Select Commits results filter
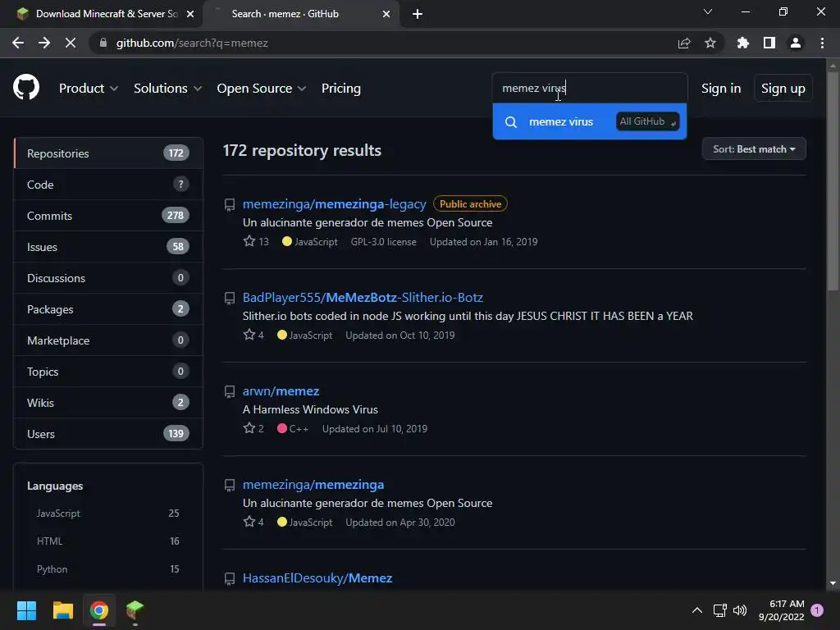840x630 pixels. [x=108, y=216]
